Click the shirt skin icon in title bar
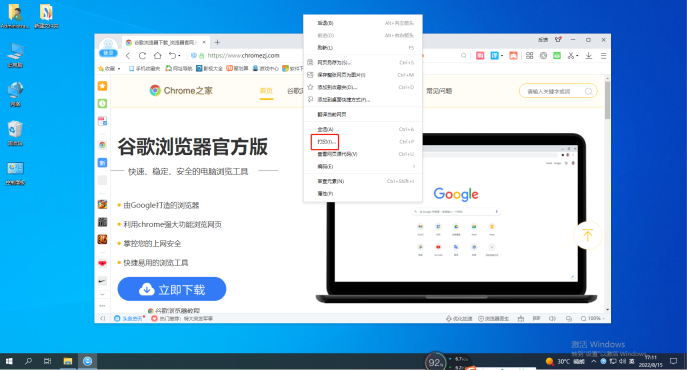This screenshot has height=370, width=687. 558,39
